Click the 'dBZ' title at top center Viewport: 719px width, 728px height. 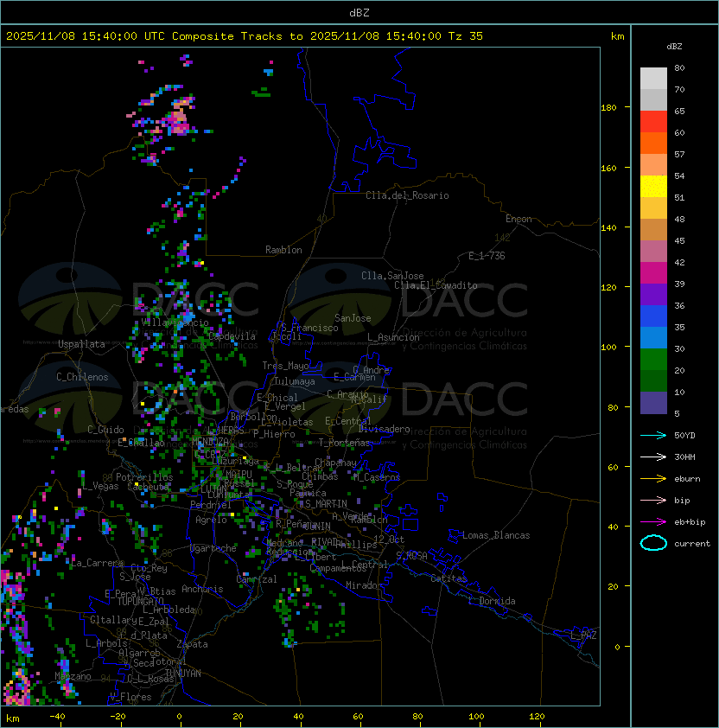[359, 13]
